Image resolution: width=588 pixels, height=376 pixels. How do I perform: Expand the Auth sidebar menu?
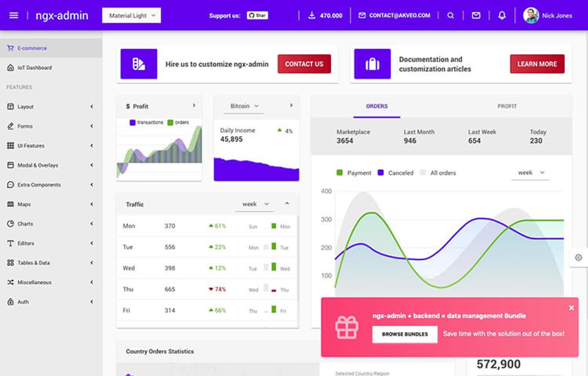click(x=51, y=302)
